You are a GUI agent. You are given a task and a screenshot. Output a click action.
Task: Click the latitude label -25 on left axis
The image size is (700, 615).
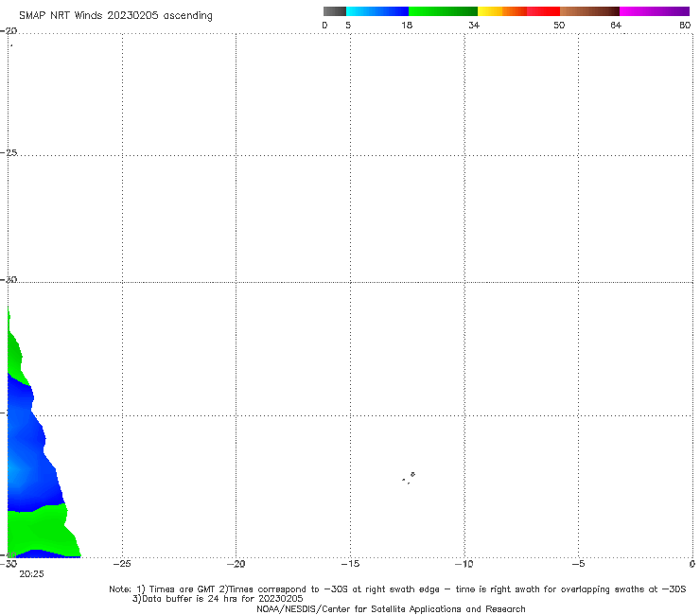(x=9, y=152)
